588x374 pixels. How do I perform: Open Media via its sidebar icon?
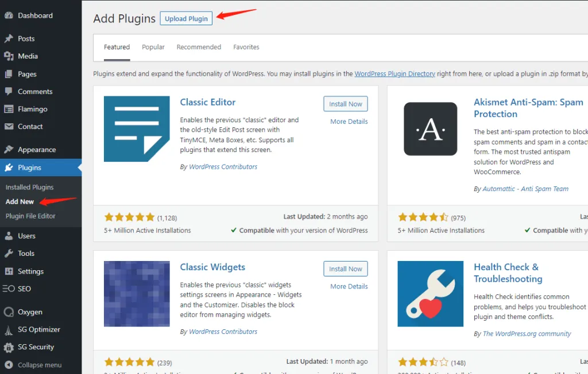point(9,56)
